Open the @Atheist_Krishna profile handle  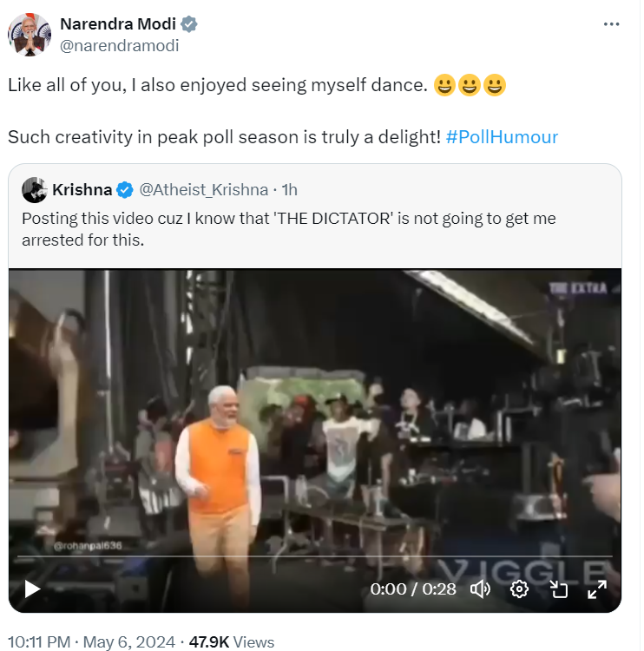pyautogui.click(x=203, y=189)
